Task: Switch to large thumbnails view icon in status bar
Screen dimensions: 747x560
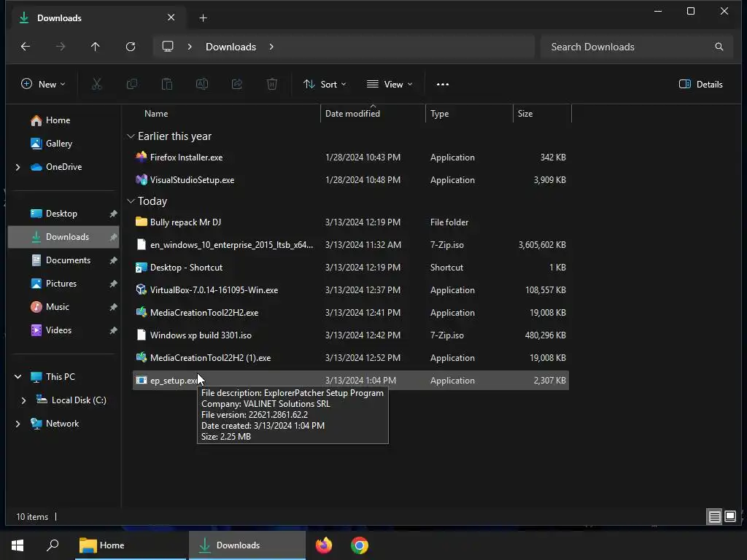Action: pyautogui.click(x=730, y=517)
